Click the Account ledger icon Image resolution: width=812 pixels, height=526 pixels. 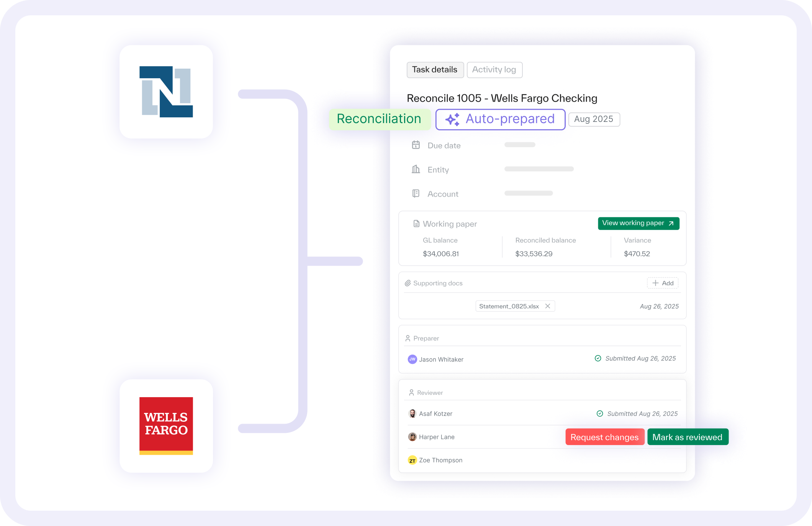416,194
